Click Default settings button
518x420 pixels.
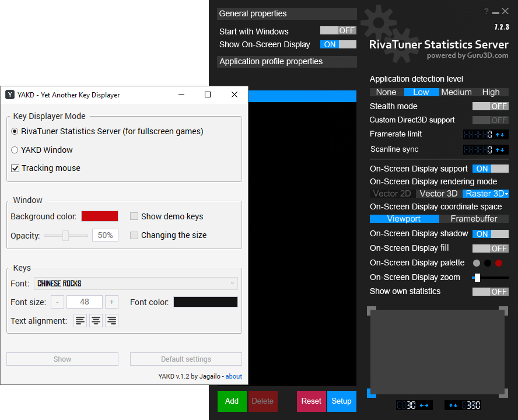tap(186, 359)
